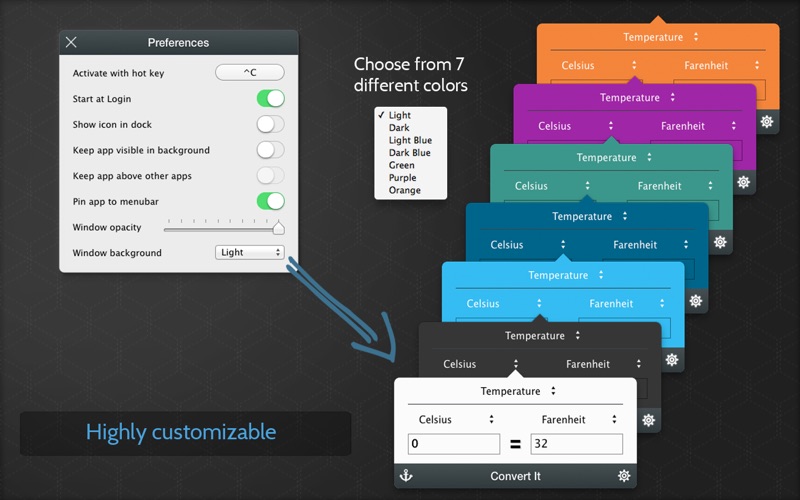Click the anchor pin icon in white converter
800x500 pixels.
point(406,476)
